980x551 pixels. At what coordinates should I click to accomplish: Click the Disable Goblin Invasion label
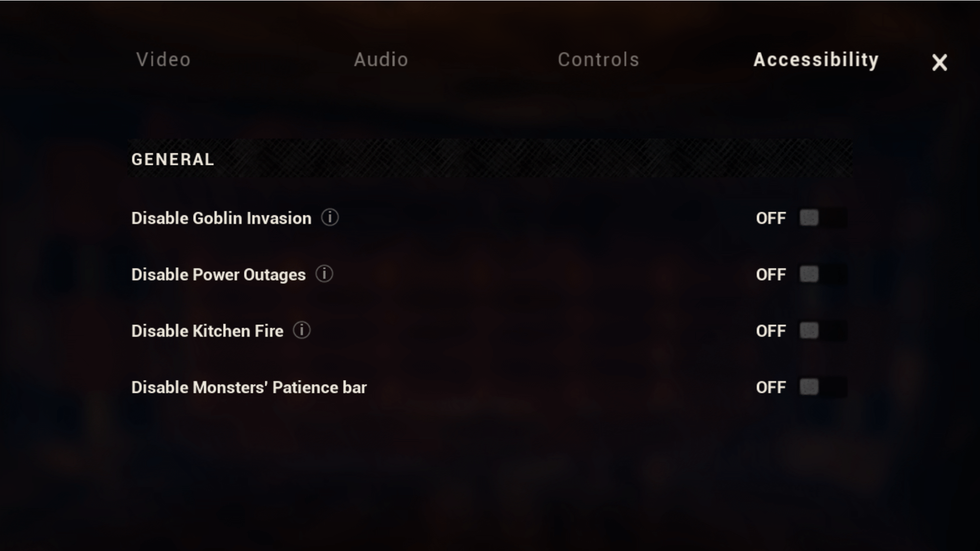tap(221, 218)
